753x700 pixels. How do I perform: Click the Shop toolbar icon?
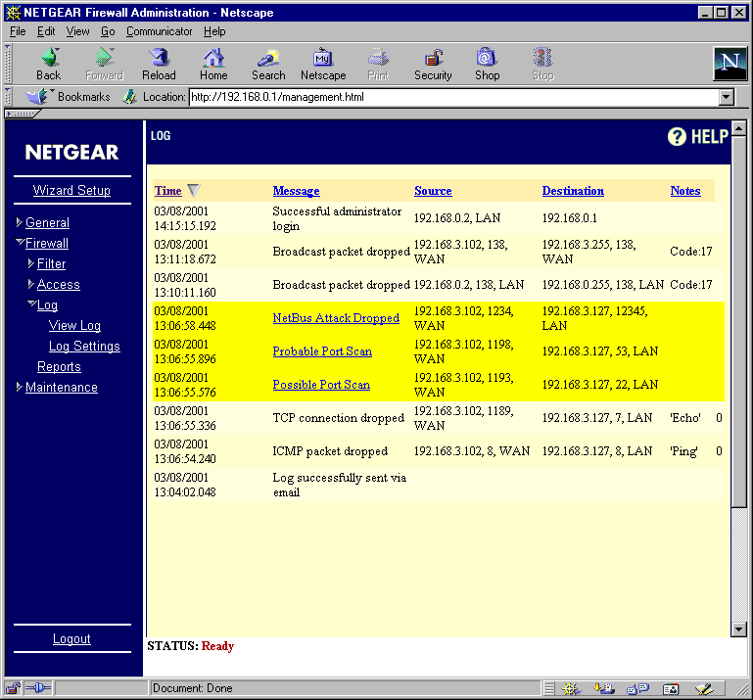(x=486, y=57)
